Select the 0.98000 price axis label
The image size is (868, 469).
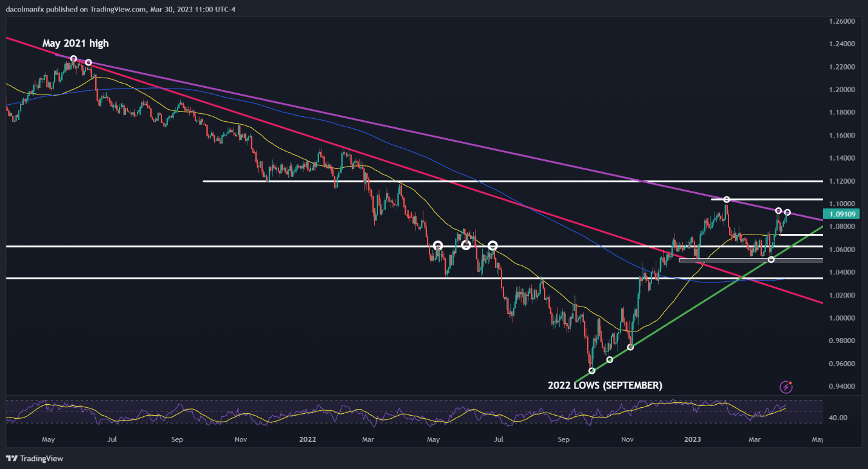point(841,341)
